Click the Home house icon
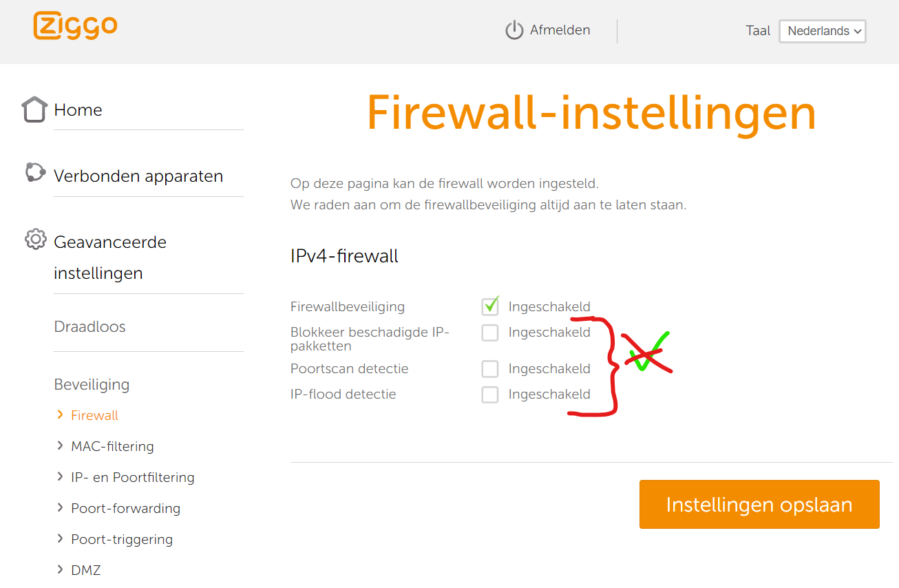Viewport: 899px width, 588px height. point(34,109)
